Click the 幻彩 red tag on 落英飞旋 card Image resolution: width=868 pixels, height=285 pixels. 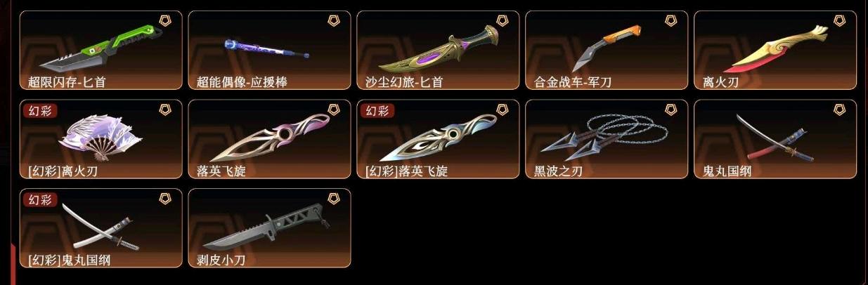click(x=377, y=111)
